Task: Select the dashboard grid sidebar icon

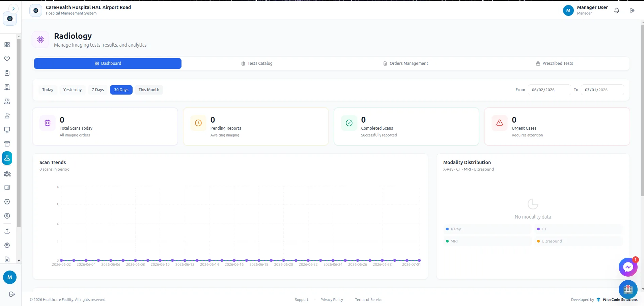Action: coord(7,45)
